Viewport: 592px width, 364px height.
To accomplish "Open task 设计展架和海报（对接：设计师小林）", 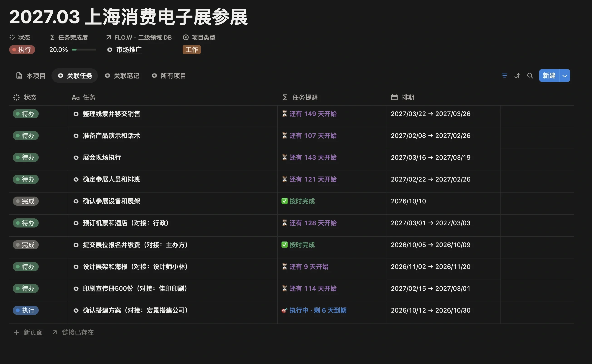I will [x=135, y=267].
